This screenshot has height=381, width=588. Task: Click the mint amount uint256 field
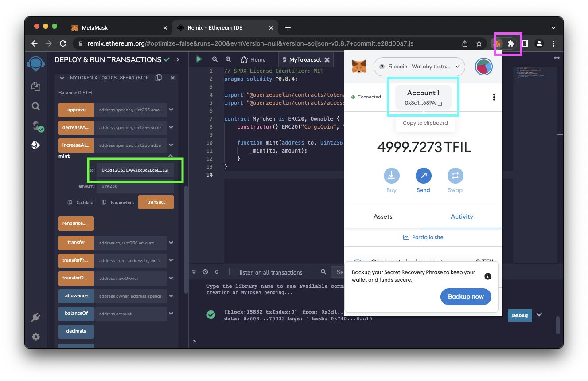[x=135, y=186]
